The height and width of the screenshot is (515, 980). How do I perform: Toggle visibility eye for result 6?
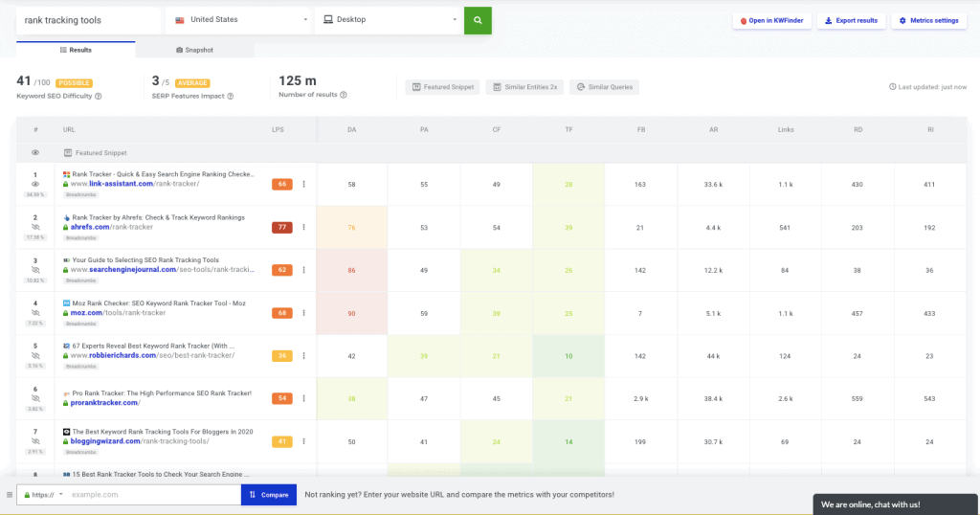35,398
